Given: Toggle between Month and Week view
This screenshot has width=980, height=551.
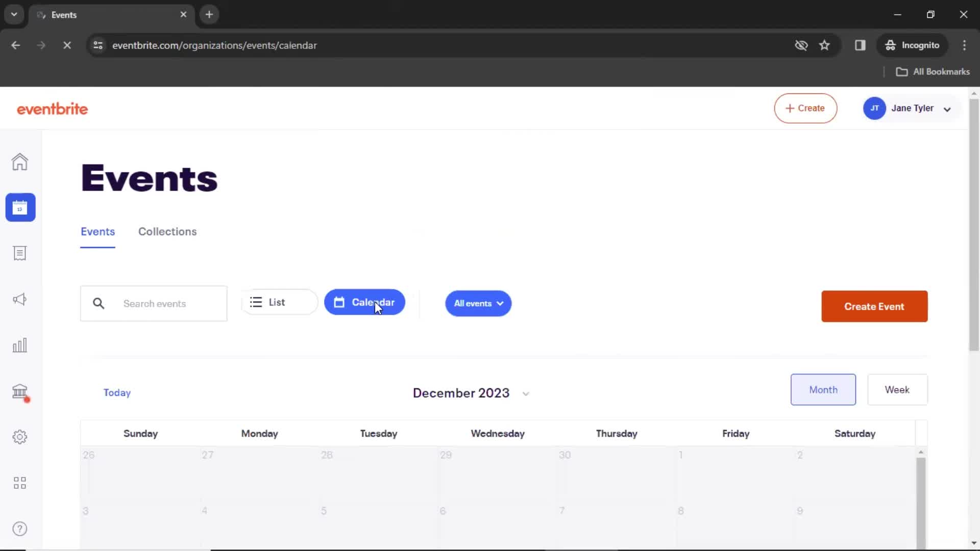Looking at the screenshot, I should 897,390.
